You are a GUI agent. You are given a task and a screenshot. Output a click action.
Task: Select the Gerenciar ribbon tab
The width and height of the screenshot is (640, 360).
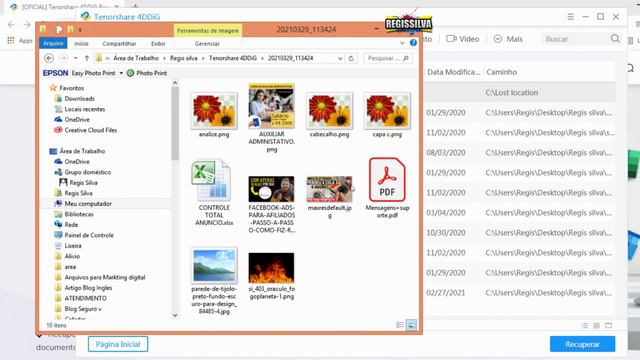point(207,44)
